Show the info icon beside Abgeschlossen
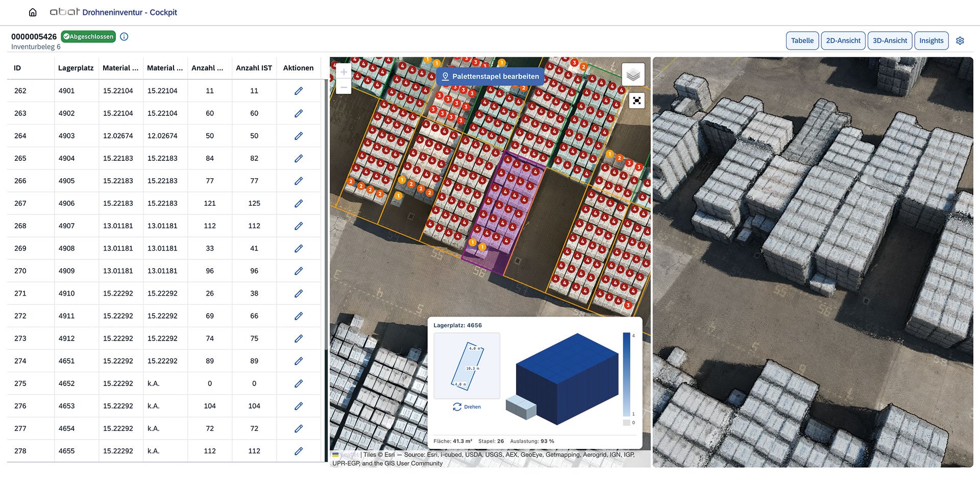Image resolution: width=980 pixels, height=481 pixels. 124,37
